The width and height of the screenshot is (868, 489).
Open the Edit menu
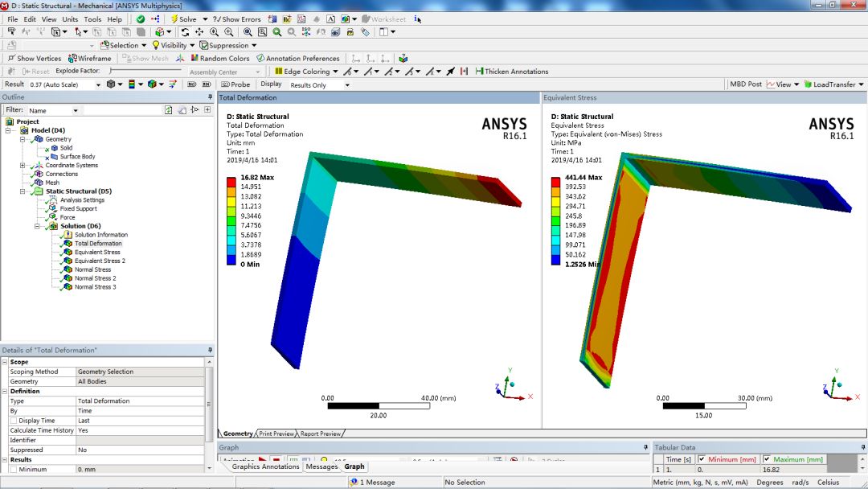point(30,18)
